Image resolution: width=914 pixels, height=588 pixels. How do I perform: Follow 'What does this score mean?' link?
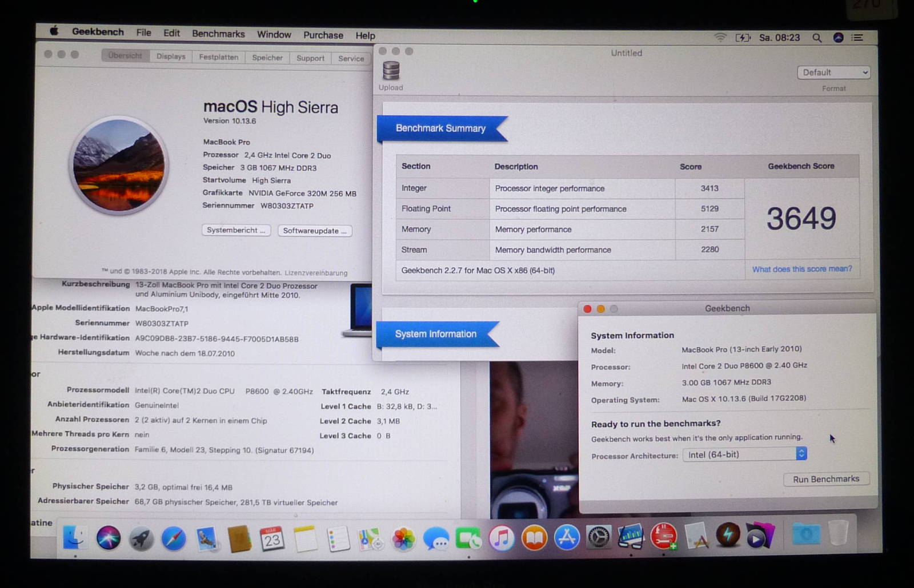[801, 269]
